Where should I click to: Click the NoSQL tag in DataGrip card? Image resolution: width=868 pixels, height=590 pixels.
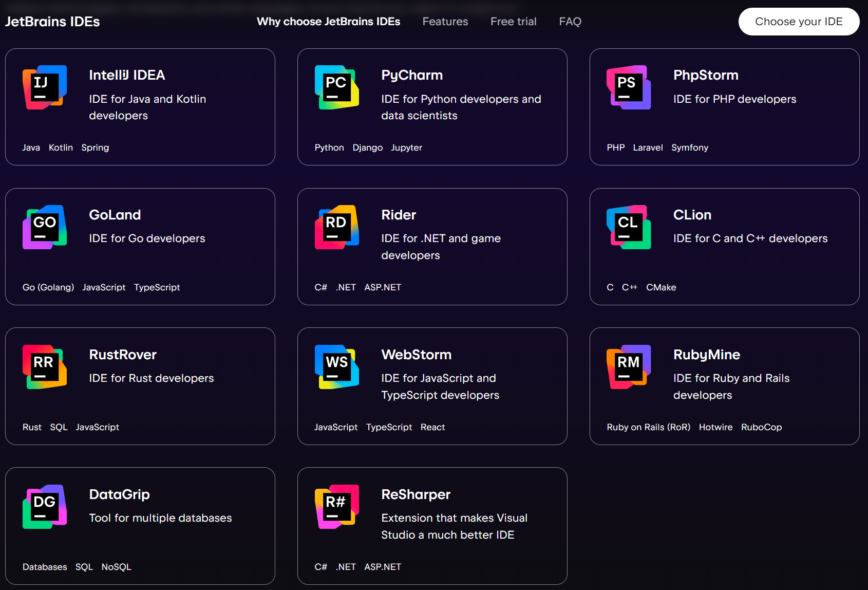[116, 567]
